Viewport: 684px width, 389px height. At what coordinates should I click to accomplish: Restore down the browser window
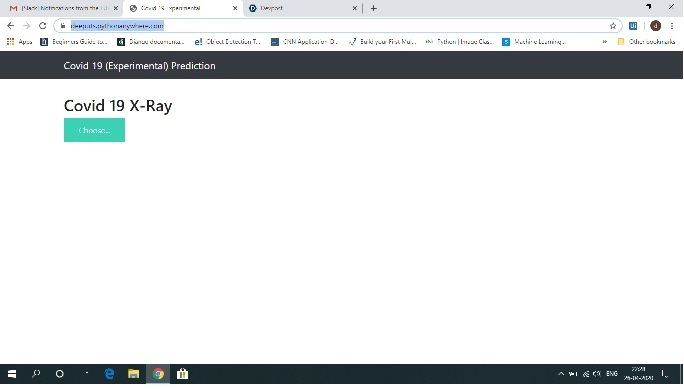point(649,7)
